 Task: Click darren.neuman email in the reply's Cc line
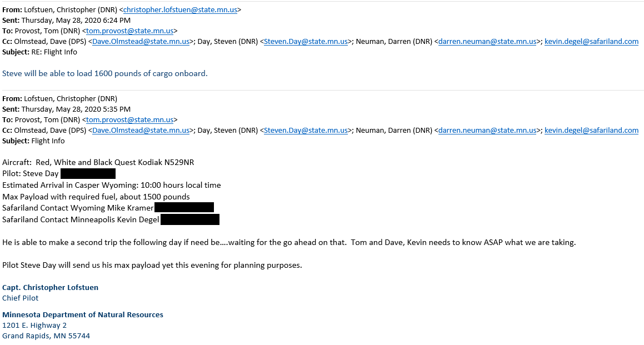487,41
